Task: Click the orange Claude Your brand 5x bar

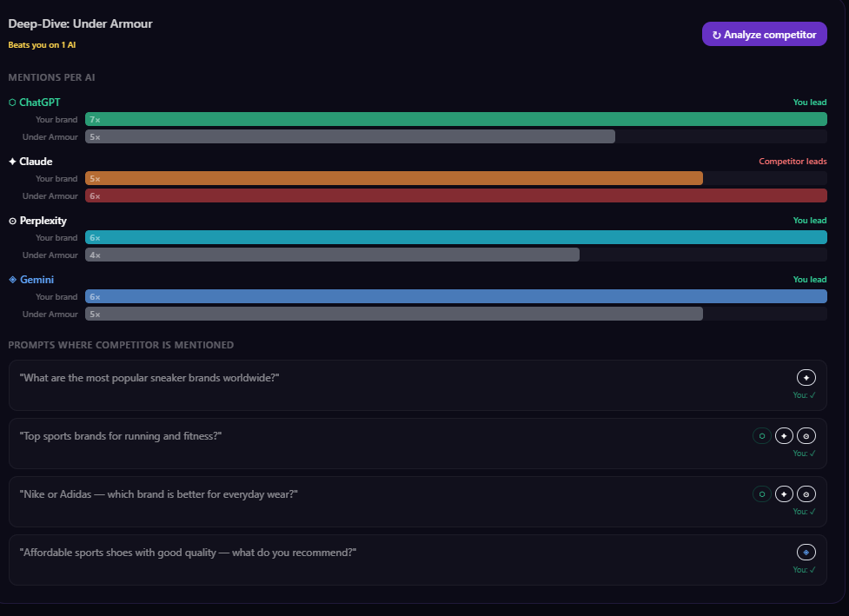Action: pos(394,178)
